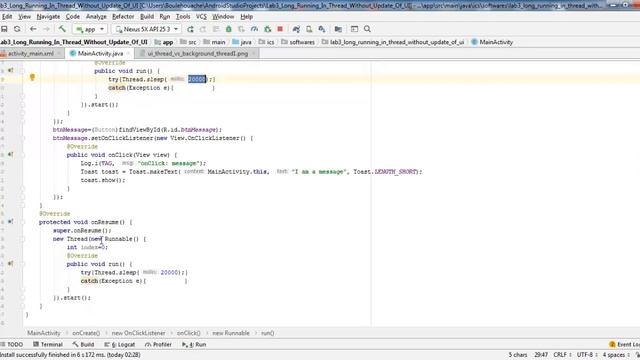This screenshot has width=640, height=360.
Task: Switch to the activity_main.xml tab
Action: (x=31, y=53)
